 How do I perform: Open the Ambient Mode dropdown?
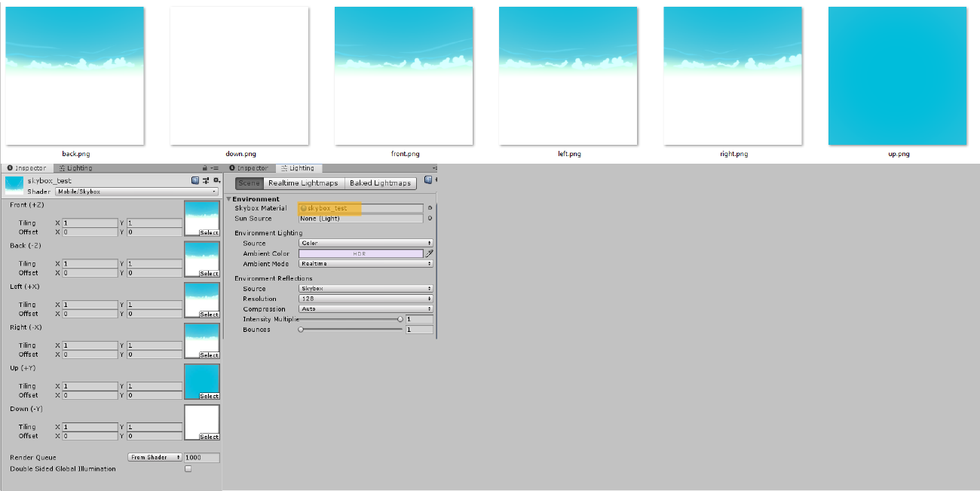click(366, 264)
